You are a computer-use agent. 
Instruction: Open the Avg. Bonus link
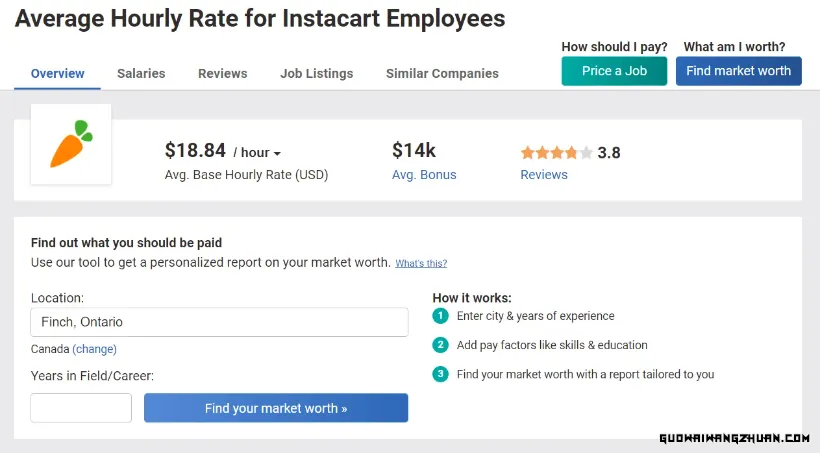(x=424, y=175)
